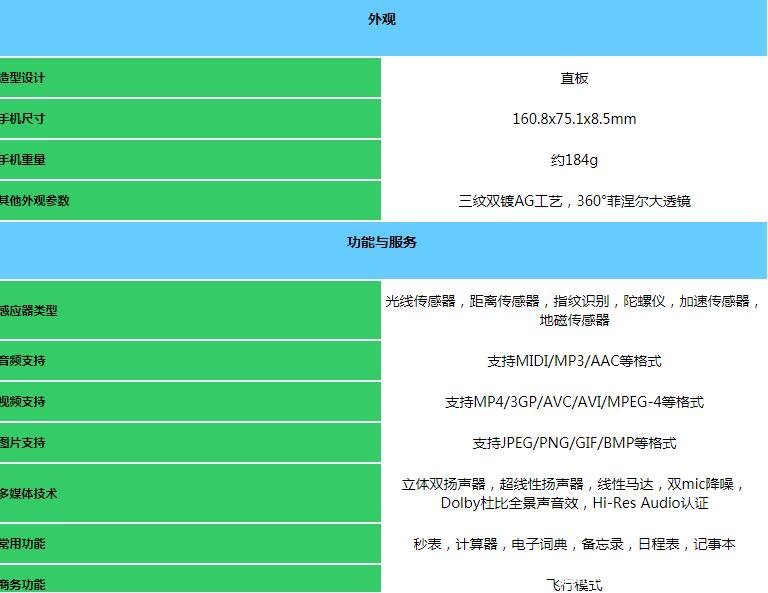Select the 多媒体技术 row label
The image size is (768, 593).
pyautogui.click(x=29, y=494)
